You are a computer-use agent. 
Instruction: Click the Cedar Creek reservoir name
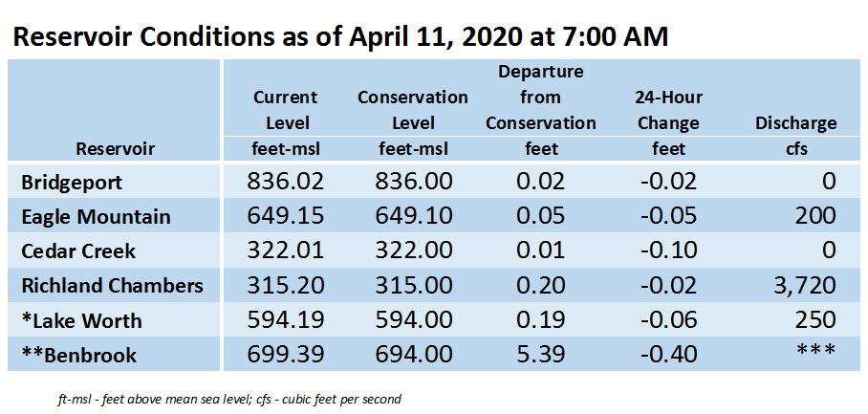[x=78, y=251]
